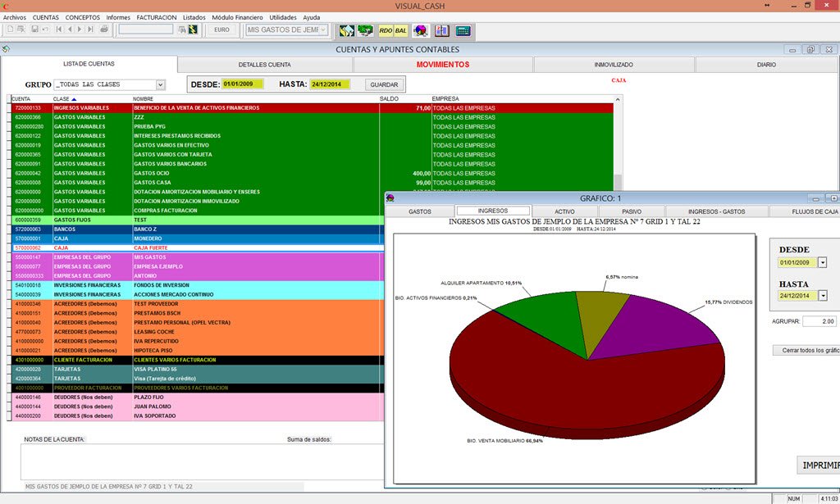This screenshot has width=840, height=504.
Task: Open the pie chart graphics icon in toolbar
Action: pos(420,30)
